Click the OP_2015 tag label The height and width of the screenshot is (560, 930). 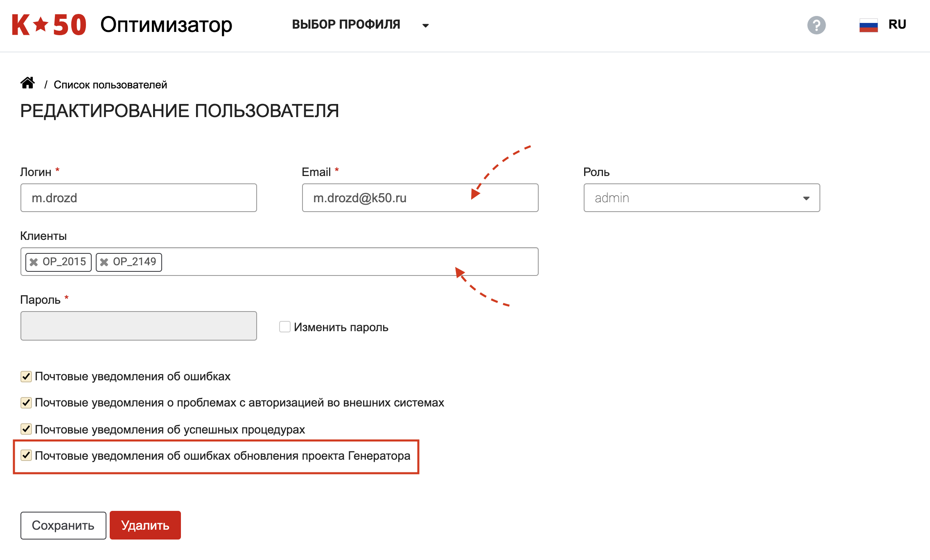[x=64, y=262]
